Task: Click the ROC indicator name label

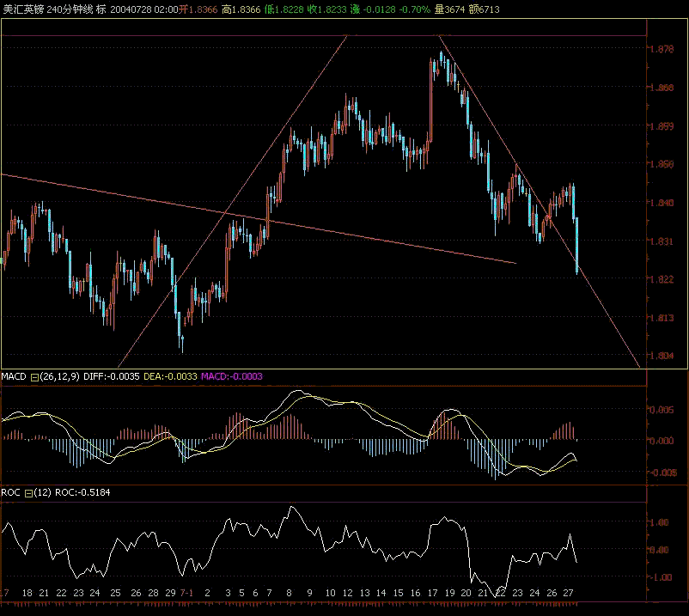Action: pos(11,493)
